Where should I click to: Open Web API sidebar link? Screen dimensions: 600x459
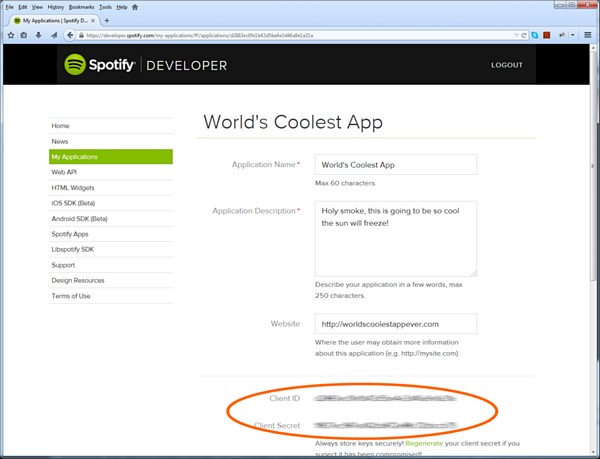point(111,172)
